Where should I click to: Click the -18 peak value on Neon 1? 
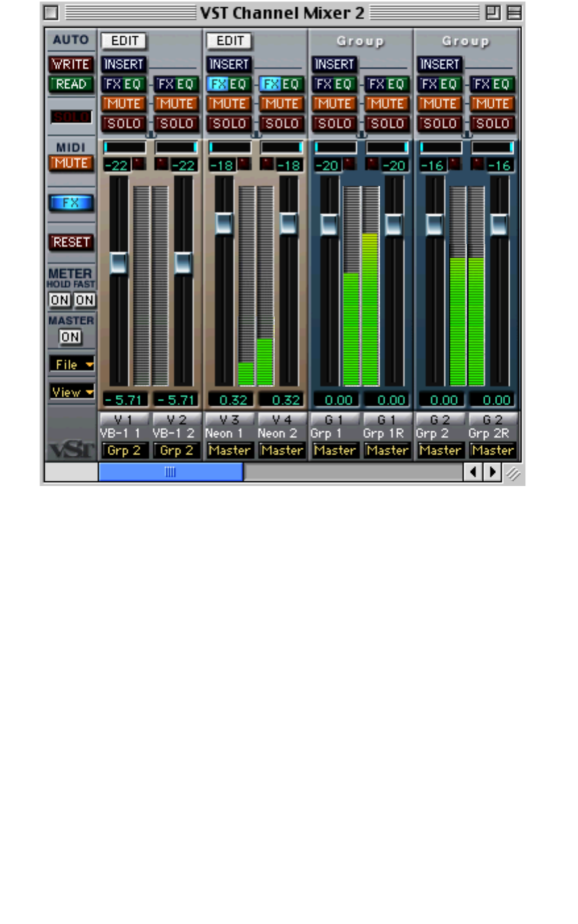coord(222,165)
